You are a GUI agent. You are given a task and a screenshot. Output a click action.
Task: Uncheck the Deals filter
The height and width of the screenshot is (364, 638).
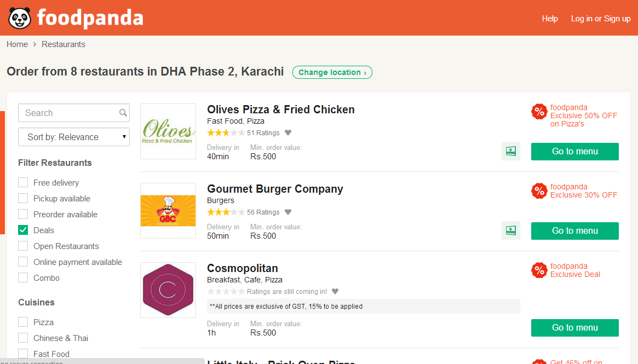(23, 230)
